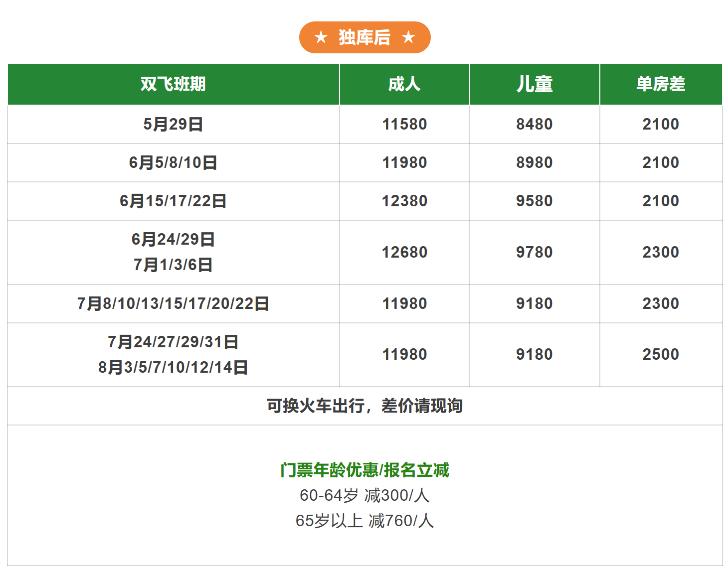Choose the 6月15/17/22日 departure dates
Screen dimensions: 728x575
pos(173,201)
